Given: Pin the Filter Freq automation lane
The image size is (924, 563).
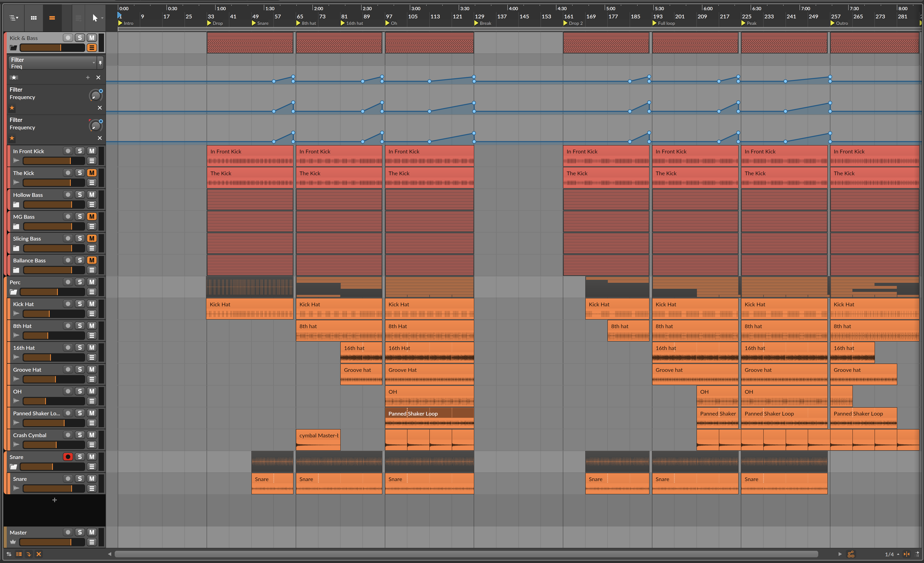Looking at the screenshot, I should point(100,63).
